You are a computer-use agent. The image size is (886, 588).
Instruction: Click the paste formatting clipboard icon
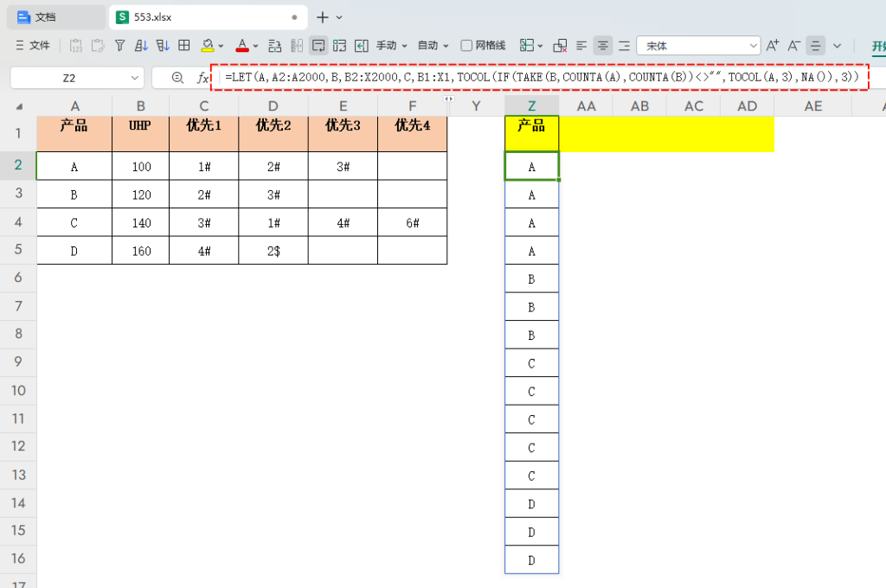(x=98, y=46)
